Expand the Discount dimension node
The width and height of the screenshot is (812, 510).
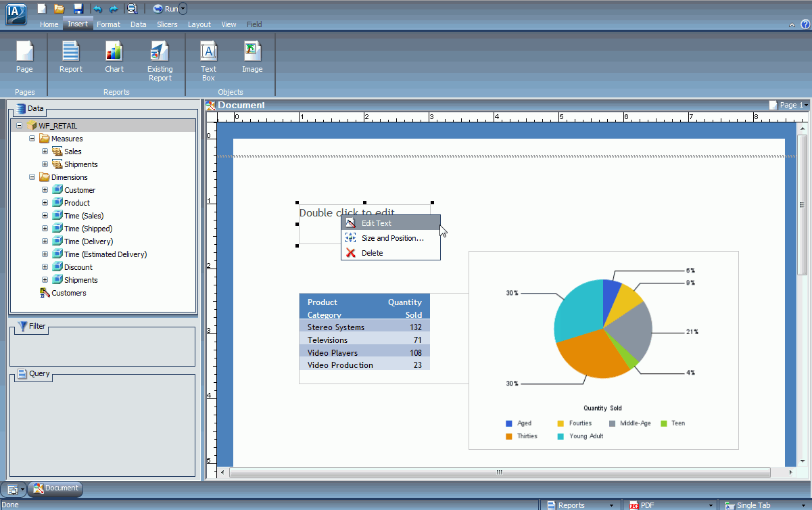click(45, 267)
